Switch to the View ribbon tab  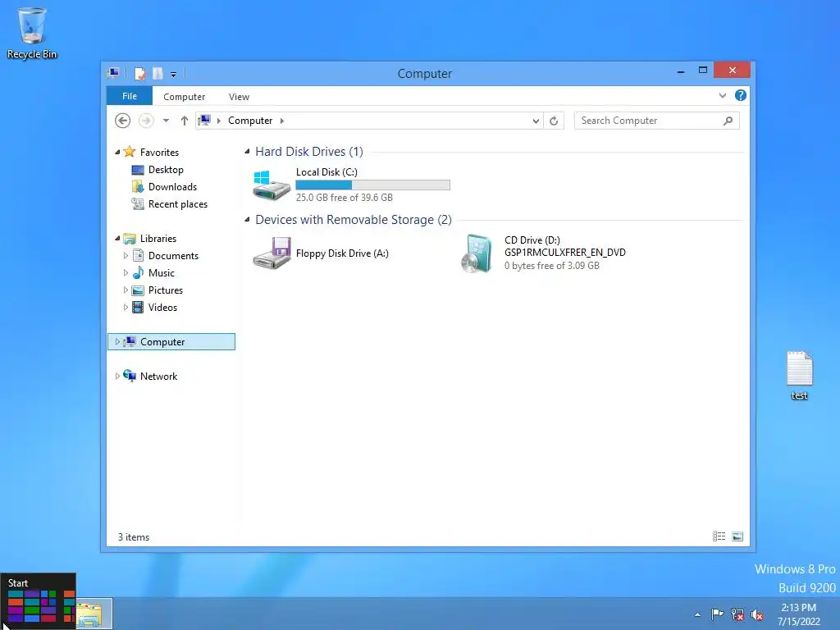coord(239,97)
